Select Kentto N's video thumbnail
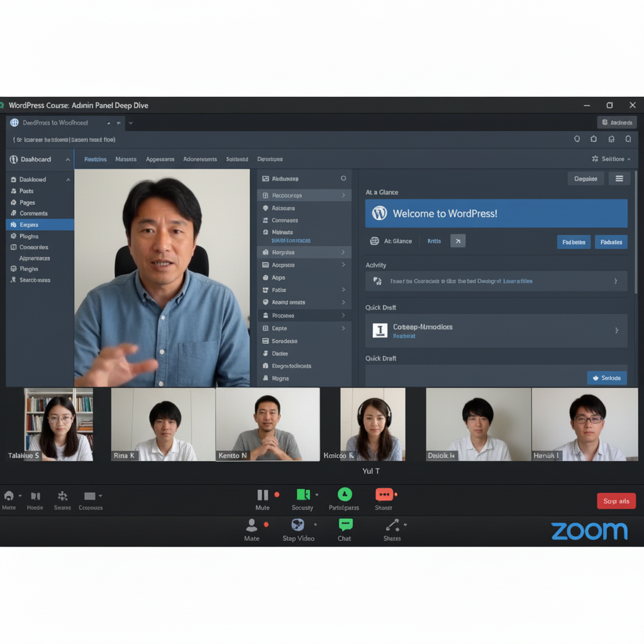Viewport: 644px width, 644px height. [x=267, y=425]
